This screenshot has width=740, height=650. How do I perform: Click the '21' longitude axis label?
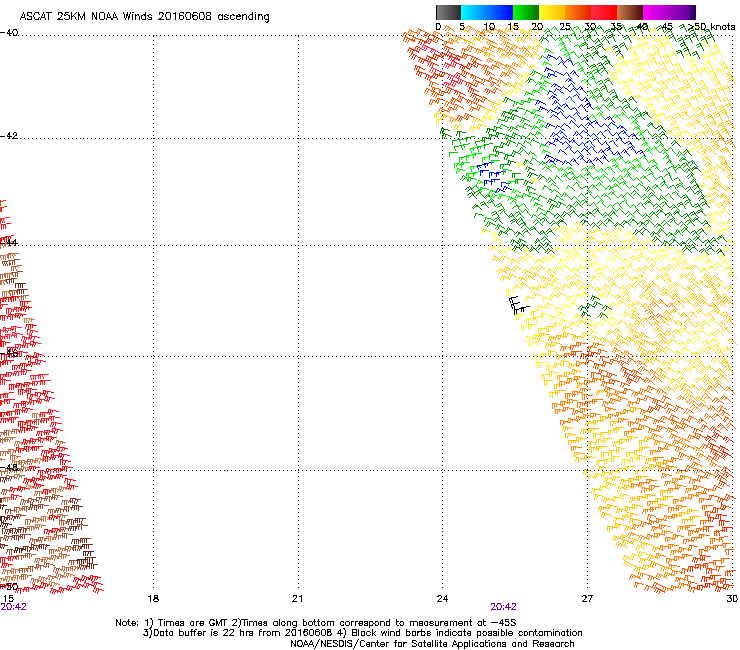pos(297,599)
